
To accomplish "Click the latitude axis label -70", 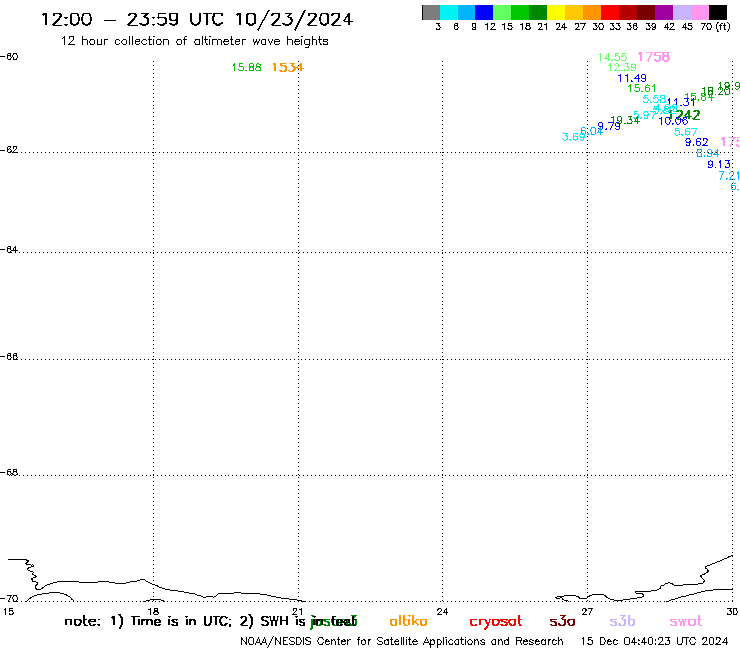I will [x=9, y=599].
